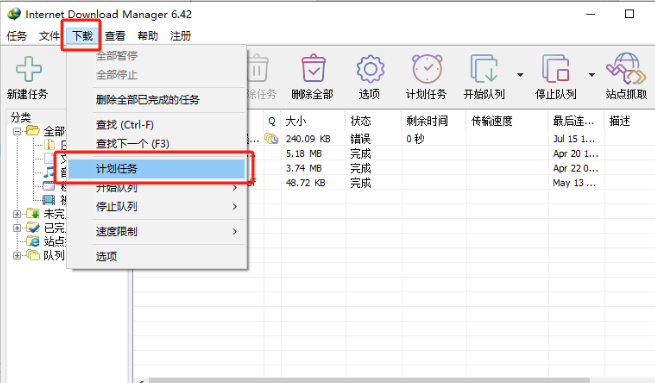Open the Start Queue dropdown arrow

[520, 75]
